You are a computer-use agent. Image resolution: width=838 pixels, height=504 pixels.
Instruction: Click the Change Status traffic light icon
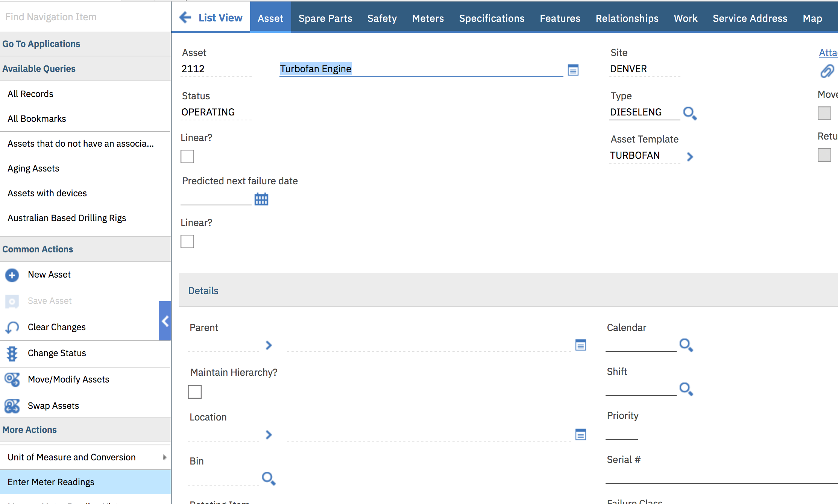point(12,354)
